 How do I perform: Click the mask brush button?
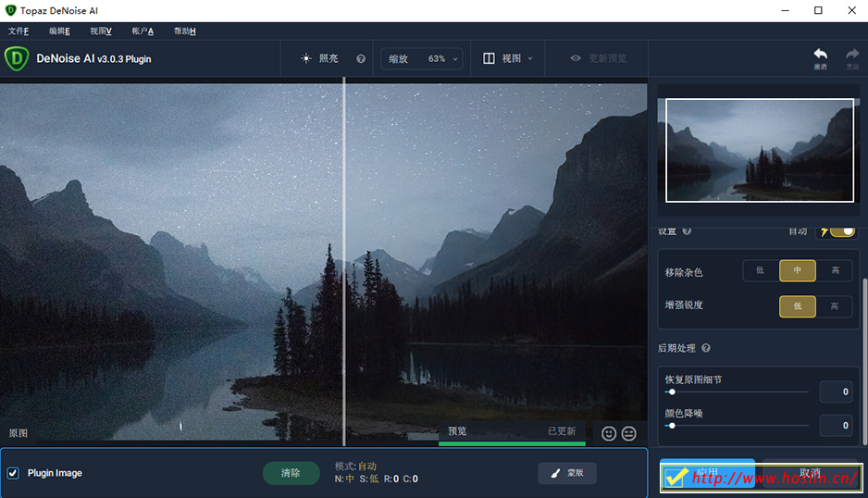(567, 472)
